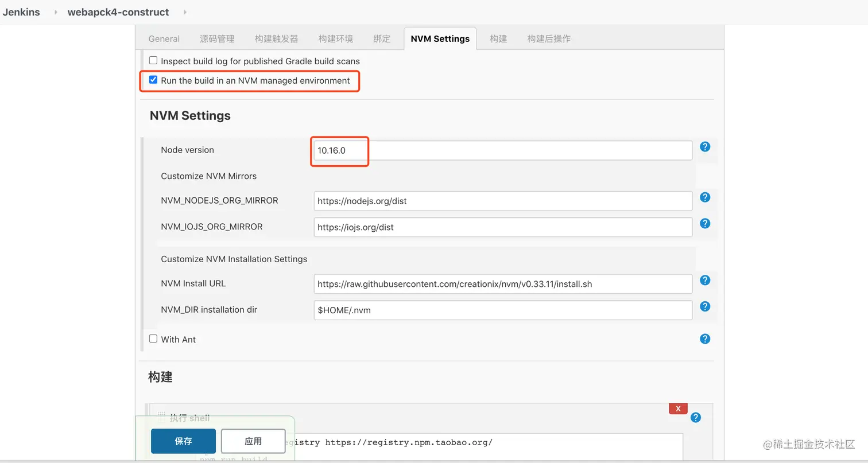868x463 pixels.
Task: Open help for NVM_NODEJS_ORG_MIRROR field
Action: pyautogui.click(x=705, y=197)
